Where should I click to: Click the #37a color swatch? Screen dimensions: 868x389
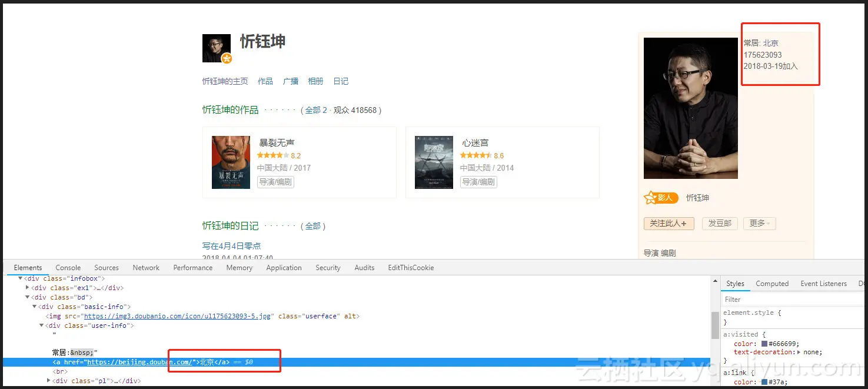[764, 382]
